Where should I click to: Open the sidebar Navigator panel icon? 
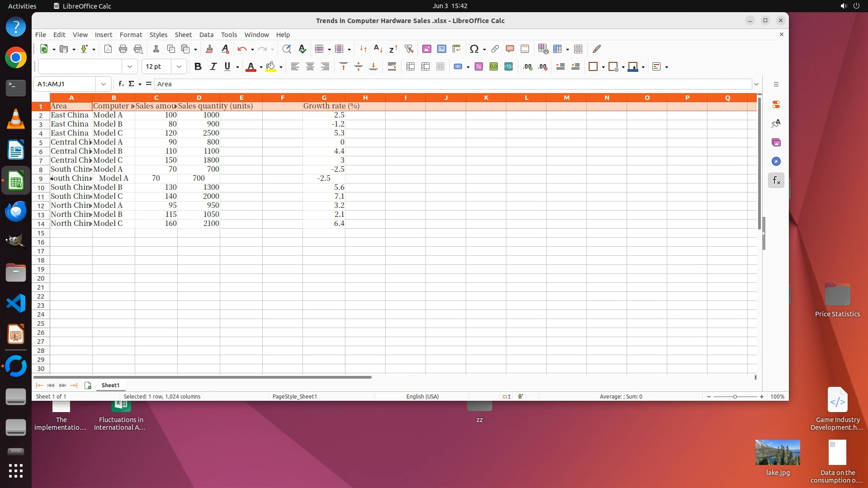pyautogui.click(x=776, y=162)
